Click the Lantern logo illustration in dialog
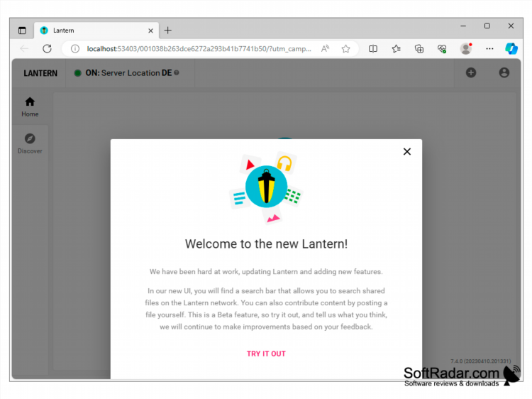Viewport: 532px width, 399px height. 266,187
